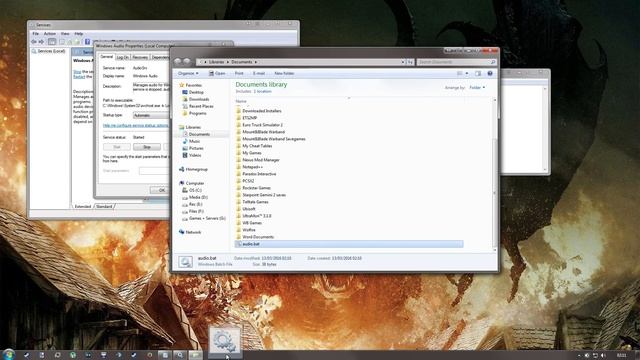The image size is (640, 360).
Task: Open the Windows Start menu orb
Action: [9, 354]
